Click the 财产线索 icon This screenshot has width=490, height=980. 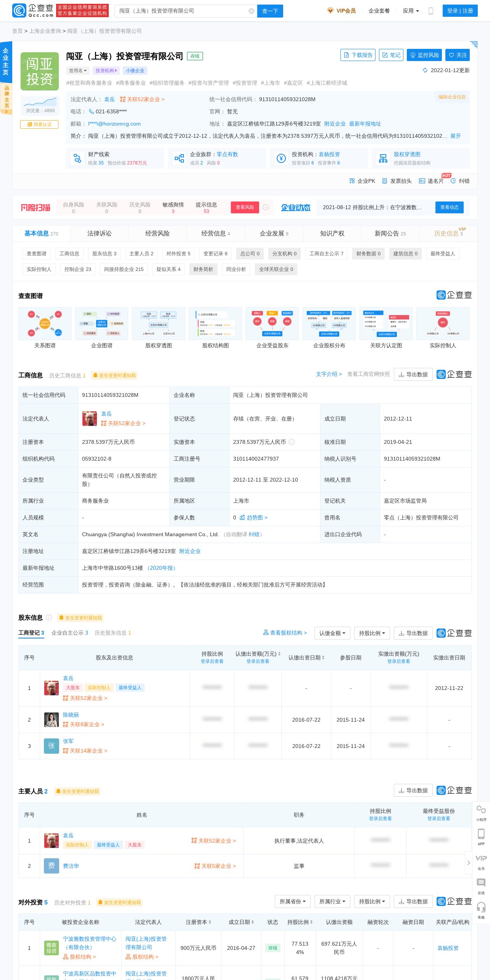click(77, 158)
